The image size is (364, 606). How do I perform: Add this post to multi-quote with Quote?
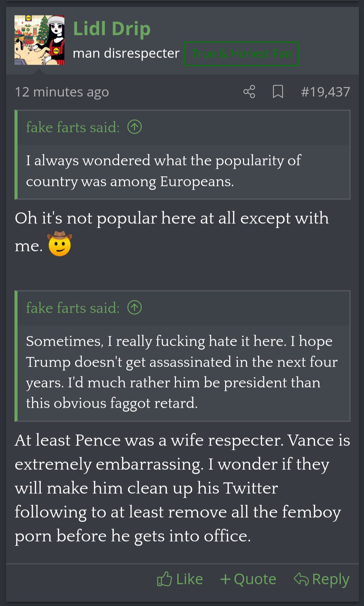point(248,579)
